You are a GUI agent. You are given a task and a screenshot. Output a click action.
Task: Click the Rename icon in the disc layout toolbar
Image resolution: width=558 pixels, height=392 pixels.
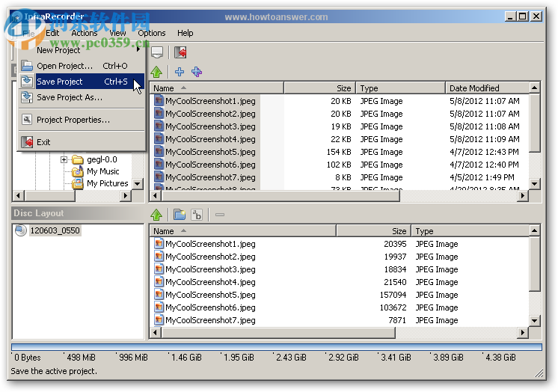(197, 215)
